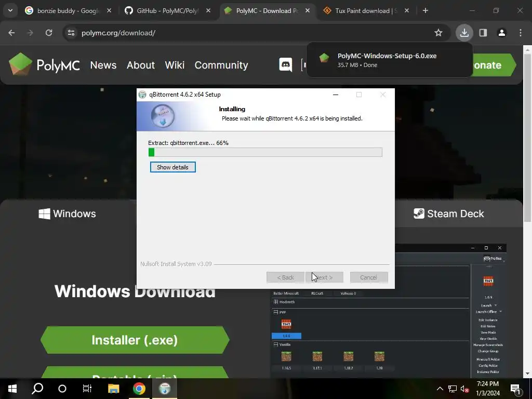Open downloaded PolyMC-Windows-Setup-6.0.exe file
The height and width of the screenshot is (399, 532).
(x=389, y=60)
